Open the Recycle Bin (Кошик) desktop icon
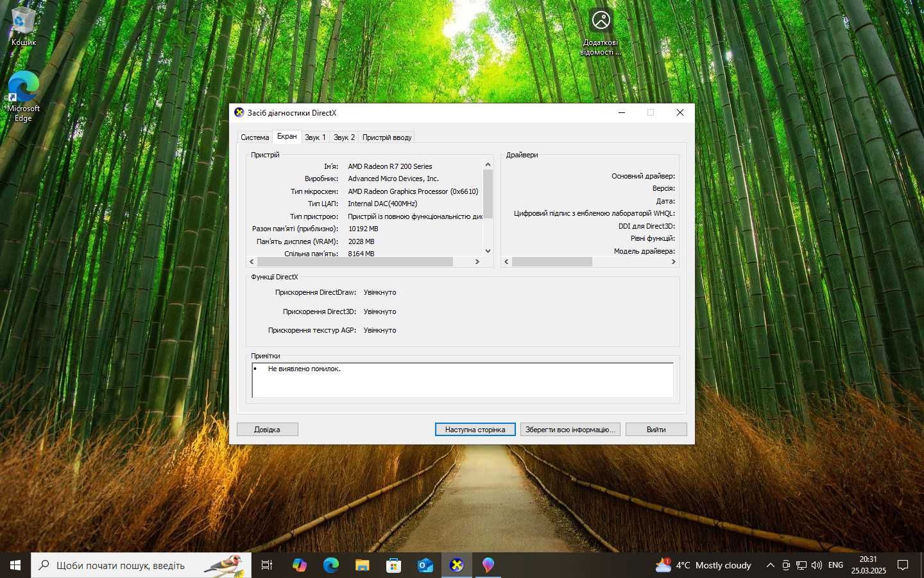Image resolution: width=924 pixels, height=578 pixels. [23, 26]
